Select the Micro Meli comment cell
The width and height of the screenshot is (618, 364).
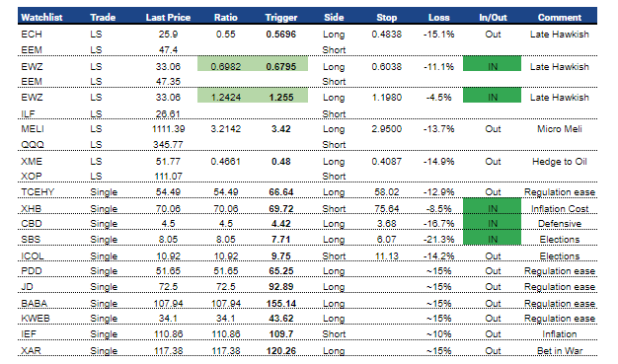pyautogui.click(x=560, y=129)
